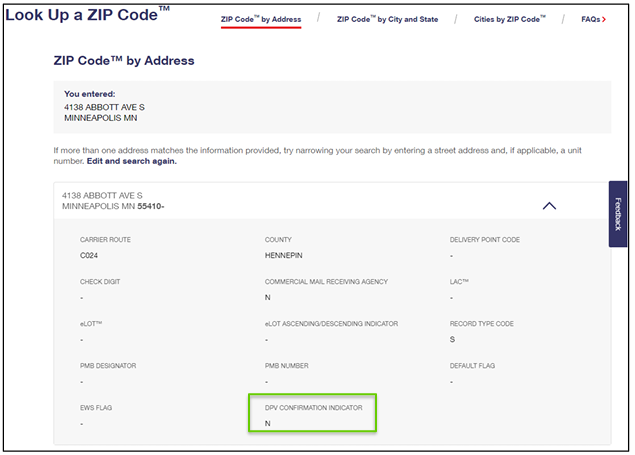Image resolution: width=635 pixels, height=455 pixels.
Task: Click the DPV confirmation indicator value N
Action: pos(268,423)
